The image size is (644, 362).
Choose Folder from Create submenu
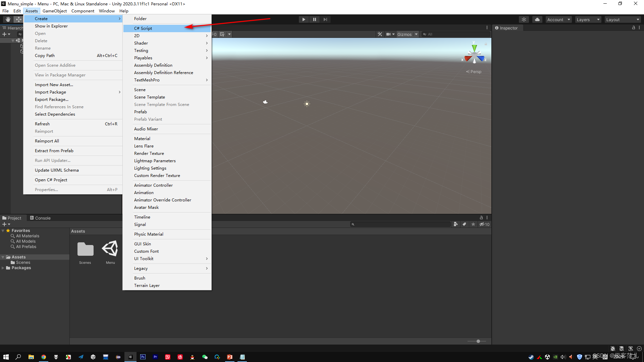(x=167, y=19)
